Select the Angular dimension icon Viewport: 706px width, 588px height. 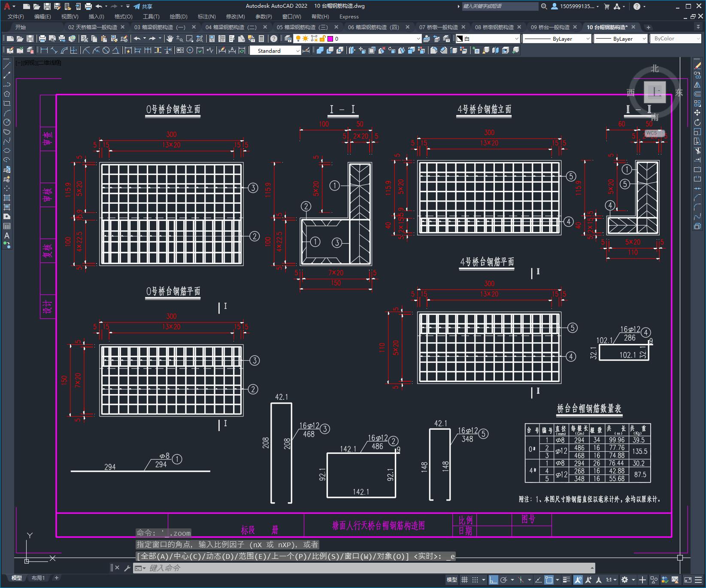(x=115, y=51)
